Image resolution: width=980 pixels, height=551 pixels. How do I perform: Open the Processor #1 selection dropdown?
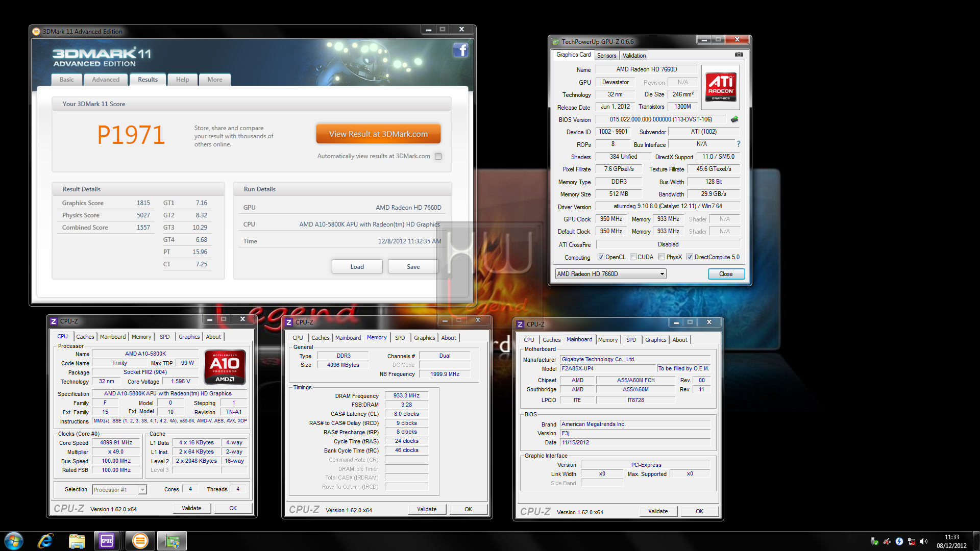pyautogui.click(x=119, y=490)
